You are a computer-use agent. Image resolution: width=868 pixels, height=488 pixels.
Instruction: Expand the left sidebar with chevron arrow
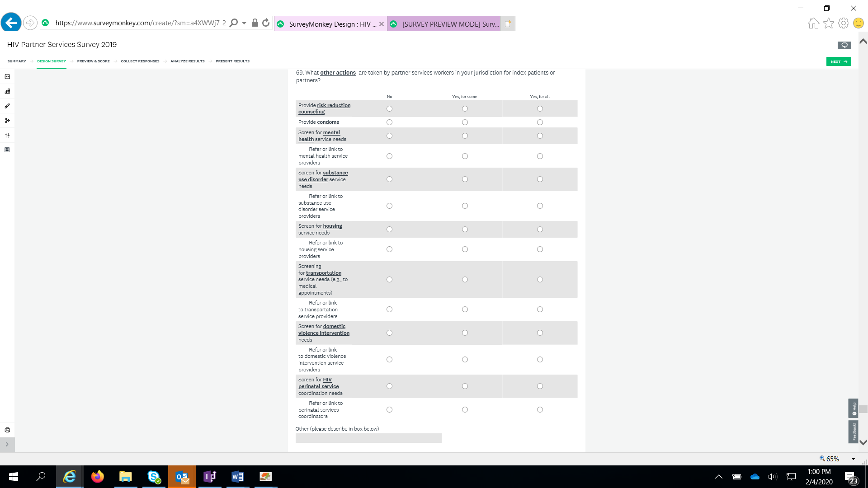pyautogui.click(x=7, y=445)
